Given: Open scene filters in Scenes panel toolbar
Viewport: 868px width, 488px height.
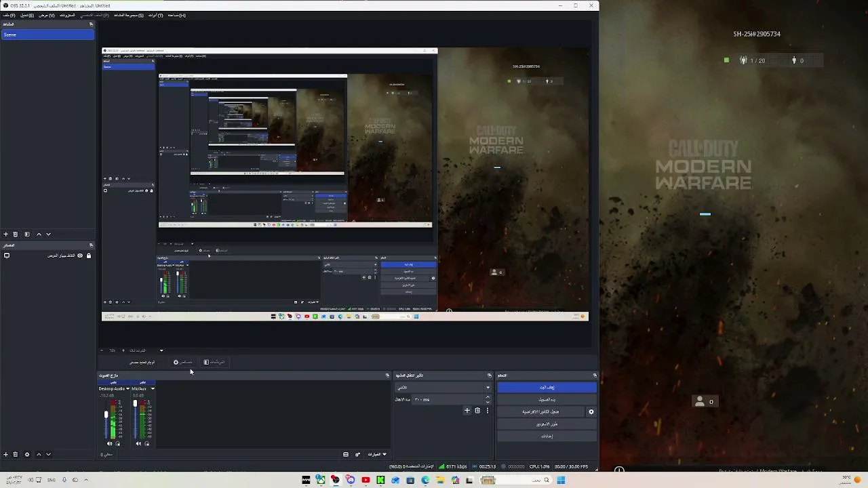Looking at the screenshot, I should [x=27, y=235].
